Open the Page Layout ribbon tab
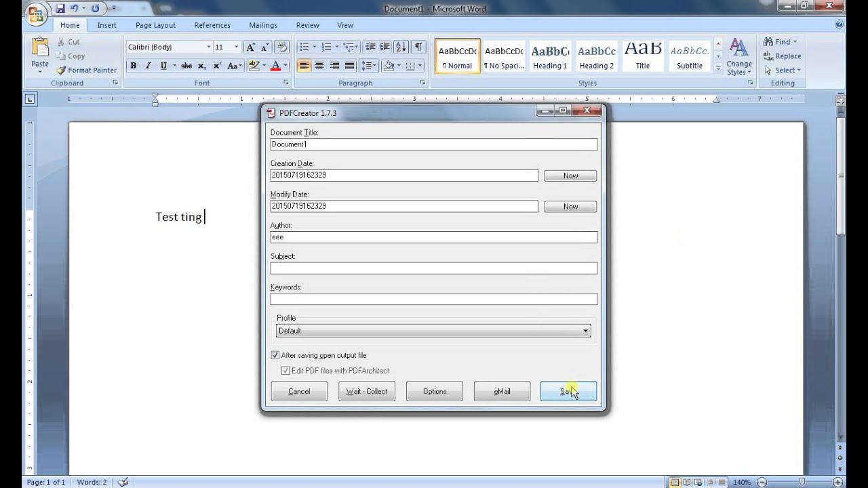Screen dimensions: 868x488 (x=155, y=25)
